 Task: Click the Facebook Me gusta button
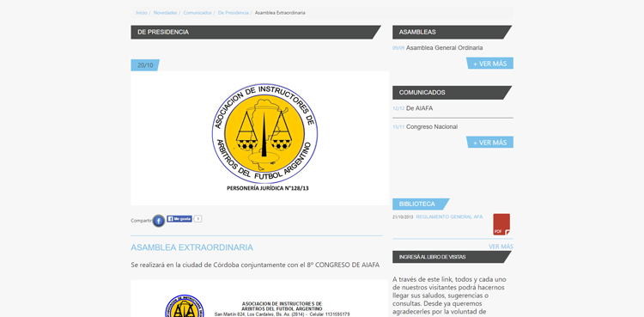[179, 219]
